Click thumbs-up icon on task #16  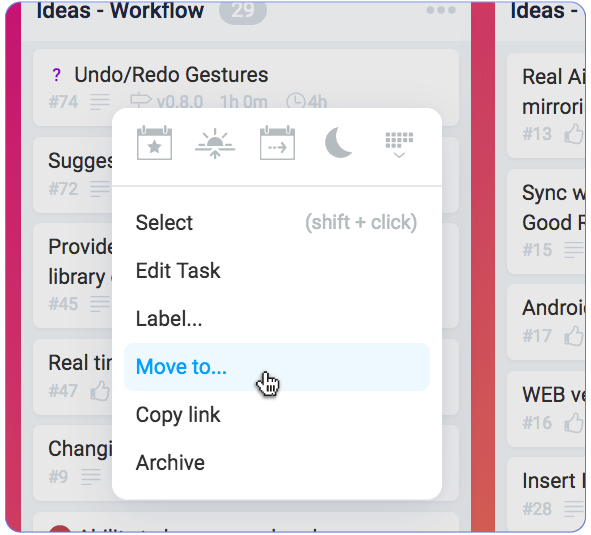pos(574,422)
